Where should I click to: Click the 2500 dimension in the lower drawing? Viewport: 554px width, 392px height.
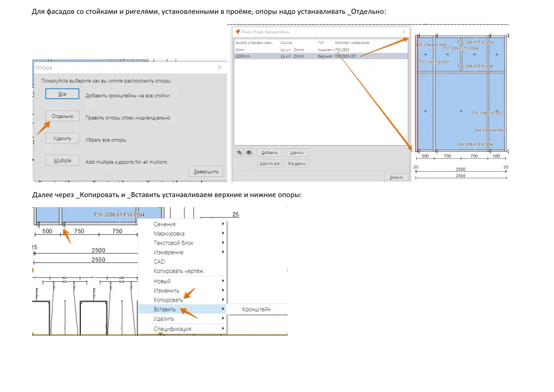pos(98,250)
